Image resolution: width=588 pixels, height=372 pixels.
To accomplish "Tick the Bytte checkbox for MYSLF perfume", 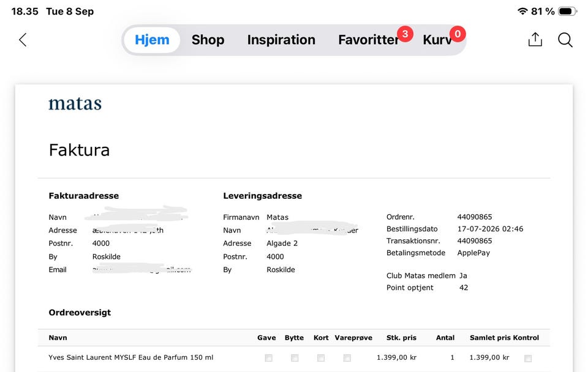I will click(295, 358).
